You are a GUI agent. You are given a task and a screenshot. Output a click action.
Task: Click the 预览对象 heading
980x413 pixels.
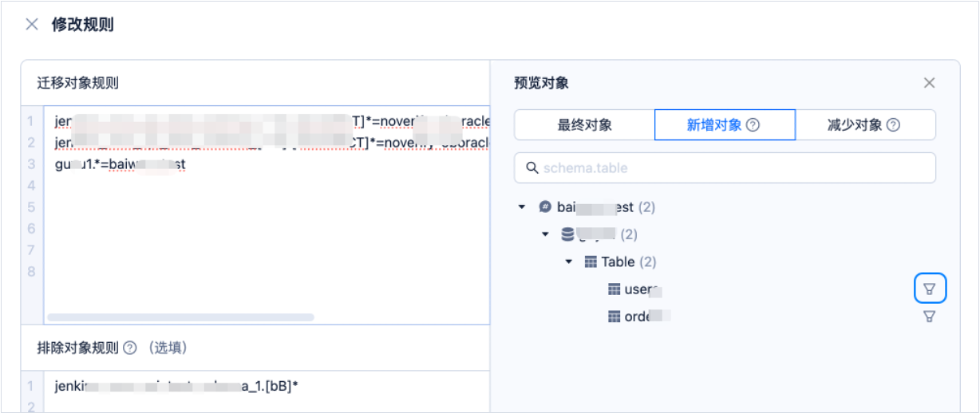(542, 83)
